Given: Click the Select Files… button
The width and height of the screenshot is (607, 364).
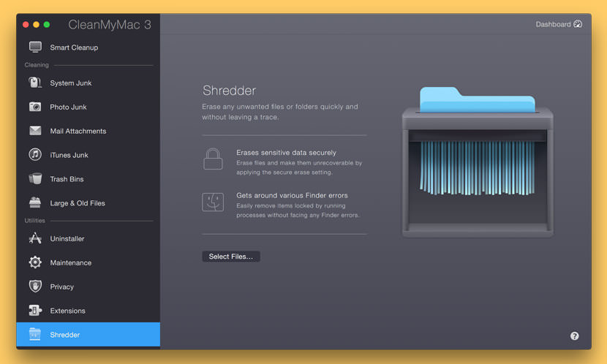Looking at the screenshot, I should [x=230, y=256].
